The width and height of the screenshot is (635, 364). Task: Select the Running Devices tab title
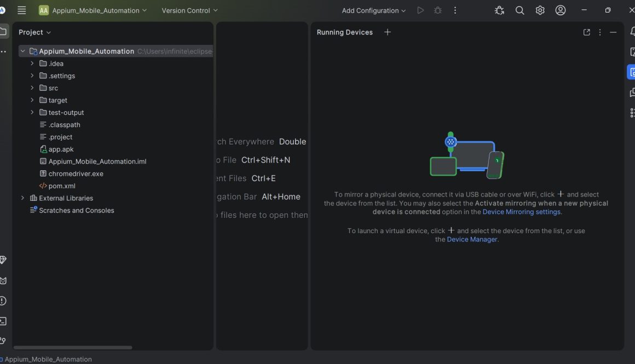tap(345, 32)
